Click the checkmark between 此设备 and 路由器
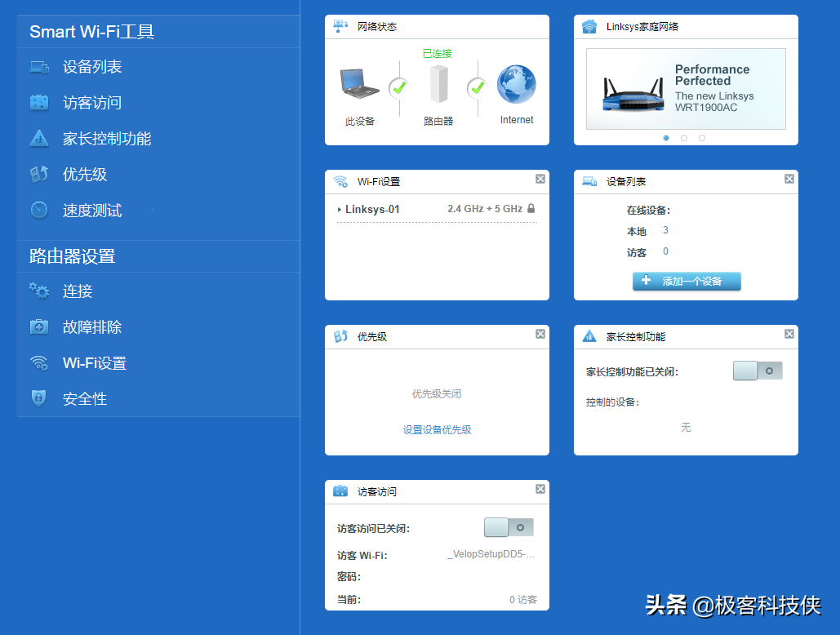 pyautogui.click(x=399, y=88)
